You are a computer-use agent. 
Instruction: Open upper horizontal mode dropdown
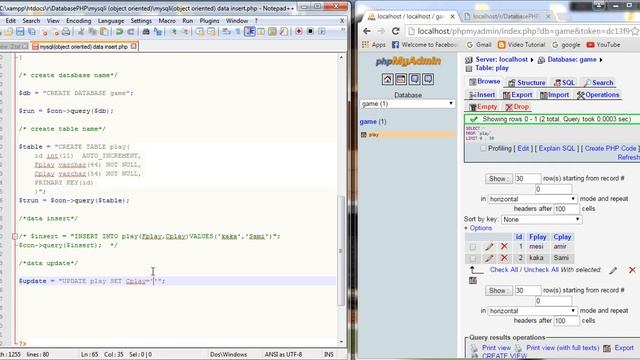(532, 199)
